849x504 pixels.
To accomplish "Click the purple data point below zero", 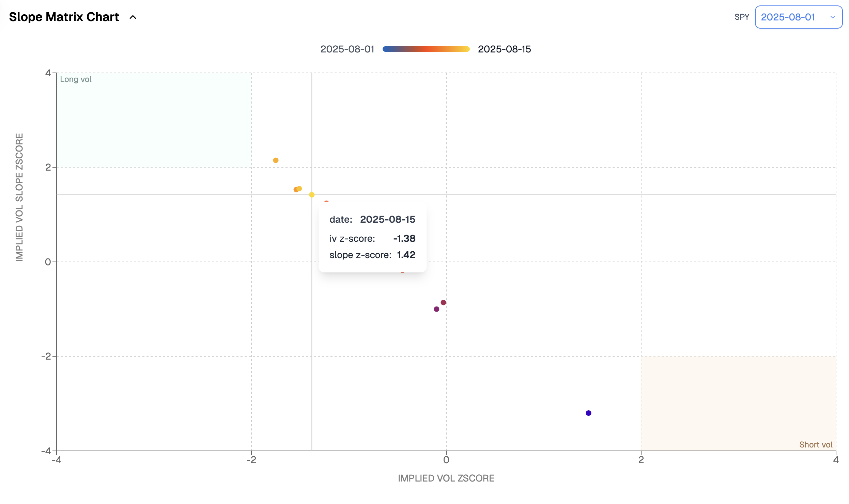I will point(436,309).
